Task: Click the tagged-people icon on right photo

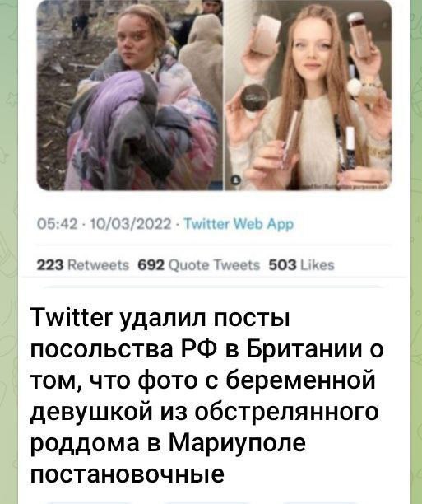Action: coord(236,181)
